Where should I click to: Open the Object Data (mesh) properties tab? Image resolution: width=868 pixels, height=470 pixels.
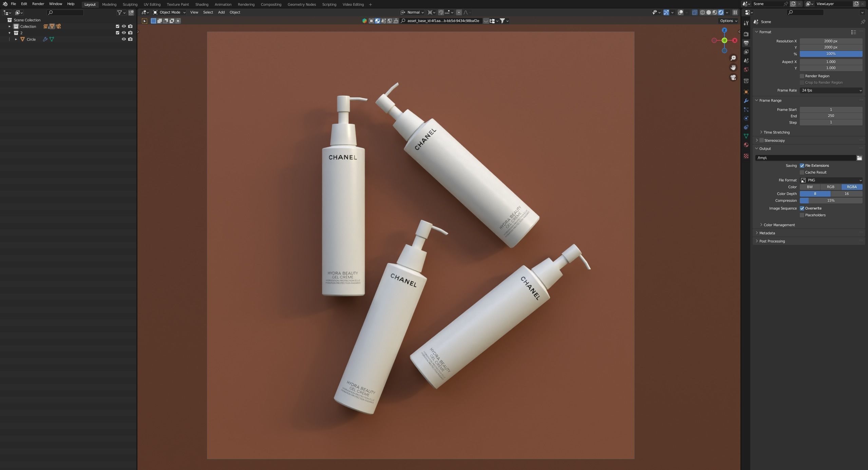coord(746,136)
